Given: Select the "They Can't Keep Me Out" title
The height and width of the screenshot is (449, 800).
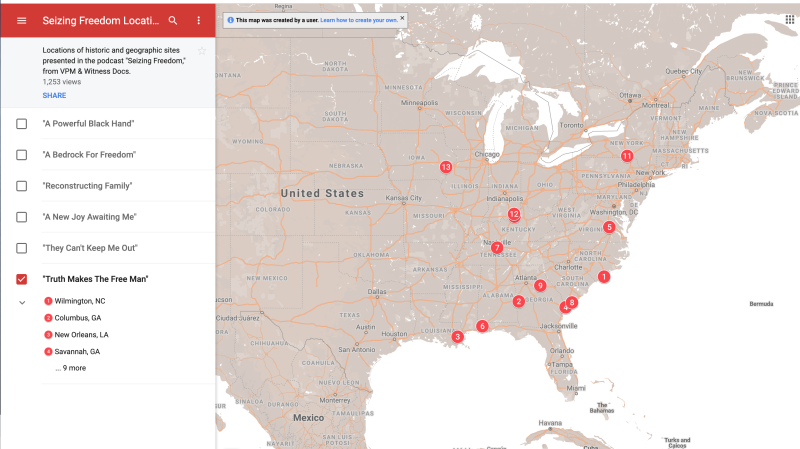Looking at the screenshot, I should [90, 248].
